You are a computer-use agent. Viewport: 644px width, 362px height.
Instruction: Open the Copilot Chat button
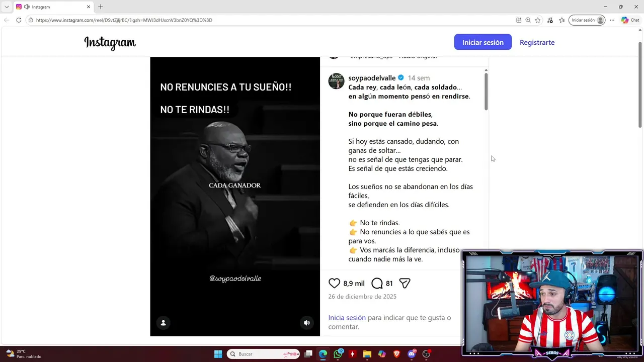click(630, 20)
